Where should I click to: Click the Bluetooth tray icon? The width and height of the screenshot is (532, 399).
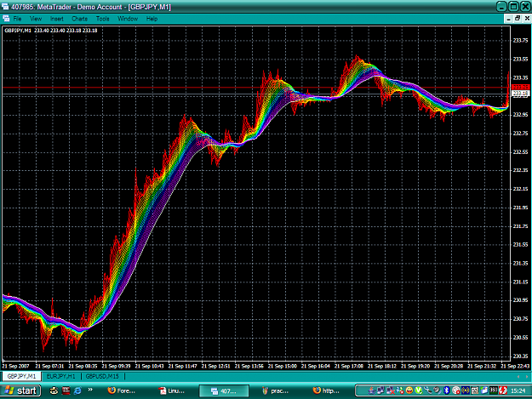click(x=447, y=390)
